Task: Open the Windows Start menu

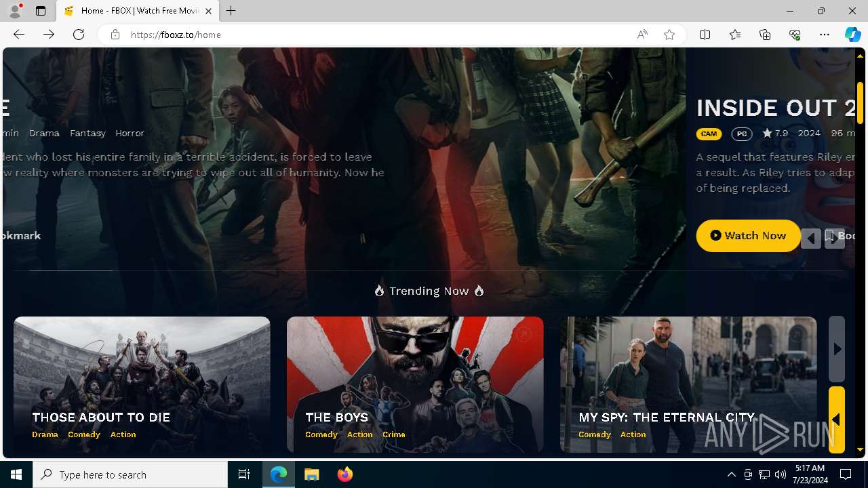Action: (16, 474)
